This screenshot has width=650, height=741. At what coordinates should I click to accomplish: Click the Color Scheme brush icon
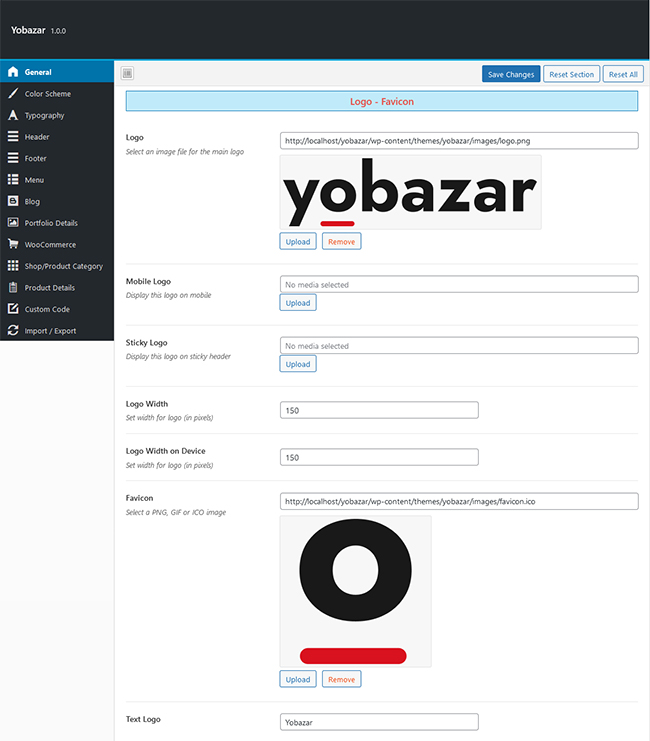(13, 94)
